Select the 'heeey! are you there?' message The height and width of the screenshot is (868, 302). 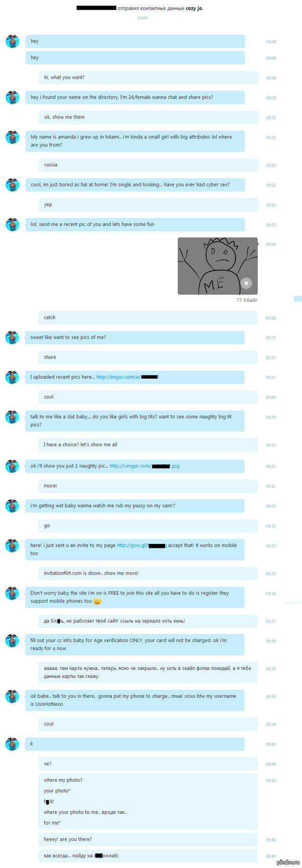tap(148, 839)
